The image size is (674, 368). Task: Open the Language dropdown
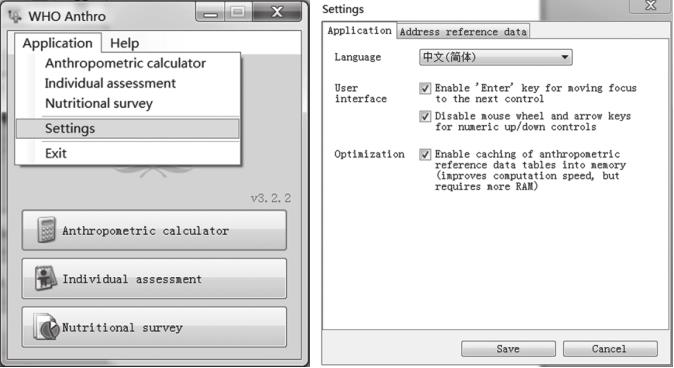(x=495, y=57)
